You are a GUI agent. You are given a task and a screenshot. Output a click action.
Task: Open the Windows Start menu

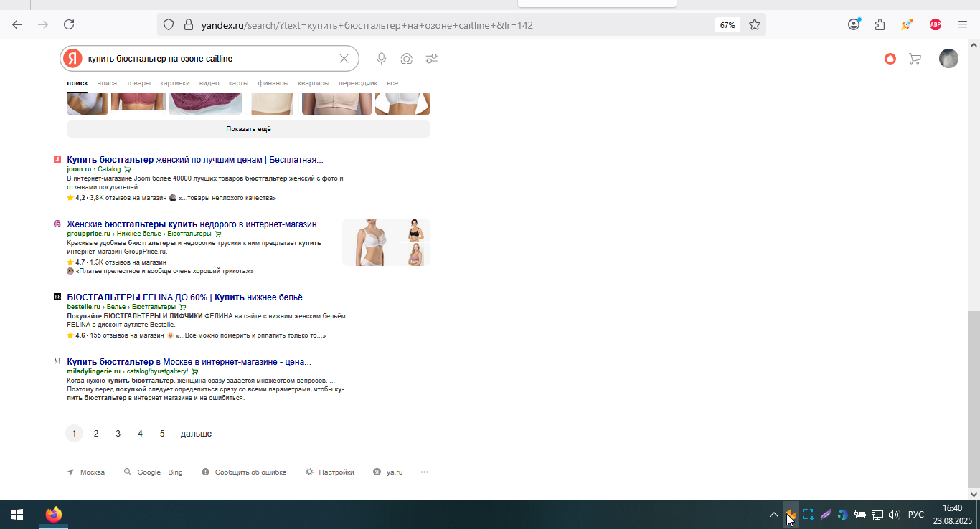(17, 515)
